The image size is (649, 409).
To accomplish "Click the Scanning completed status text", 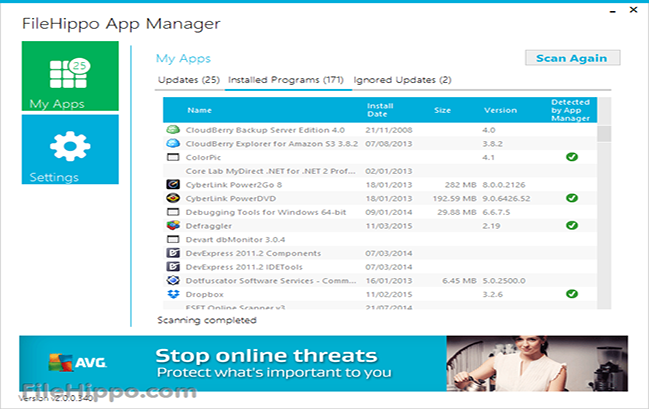I will 207,320.
